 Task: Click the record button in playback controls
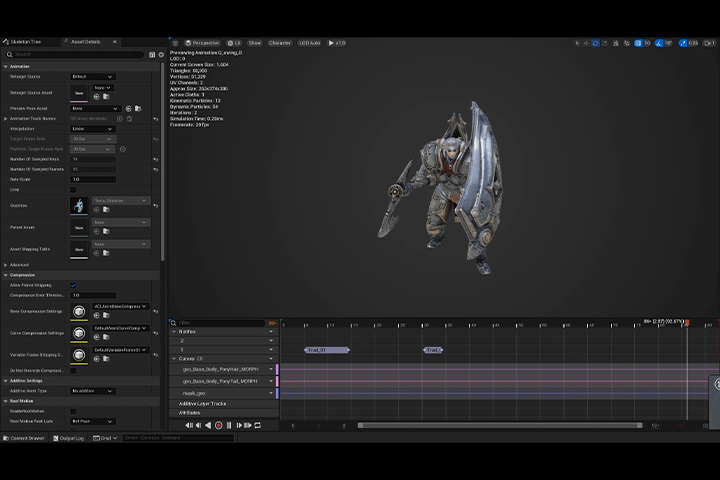pyautogui.click(x=219, y=425)
